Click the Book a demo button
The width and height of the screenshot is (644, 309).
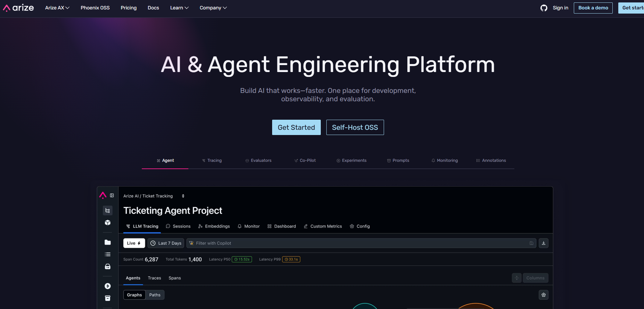coord(593,8)
